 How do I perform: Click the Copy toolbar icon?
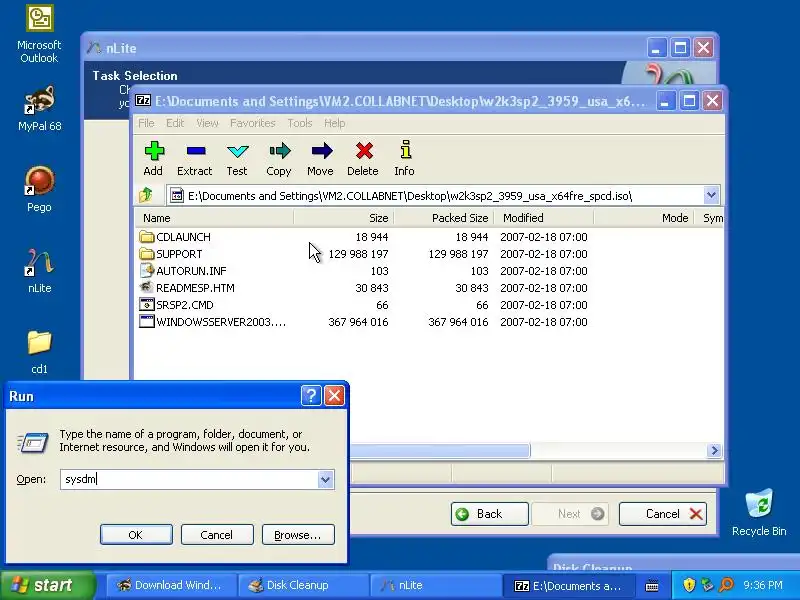tap(280, 151)
